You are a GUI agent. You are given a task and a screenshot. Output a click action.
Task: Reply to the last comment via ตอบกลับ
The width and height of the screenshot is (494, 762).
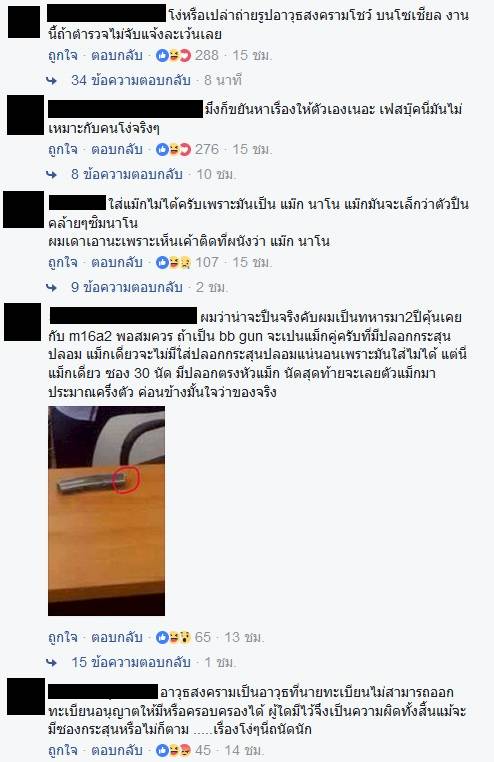(x=117, y=750)
